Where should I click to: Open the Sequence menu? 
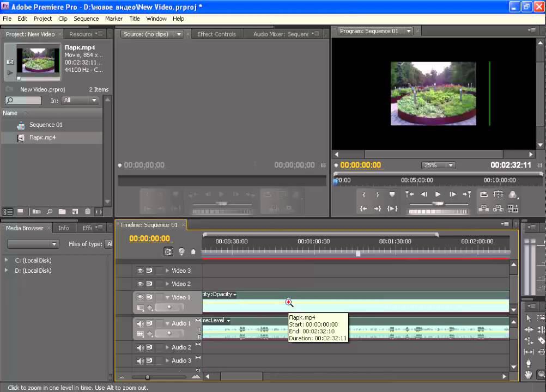pyautogui.click(x=86, y=19)
